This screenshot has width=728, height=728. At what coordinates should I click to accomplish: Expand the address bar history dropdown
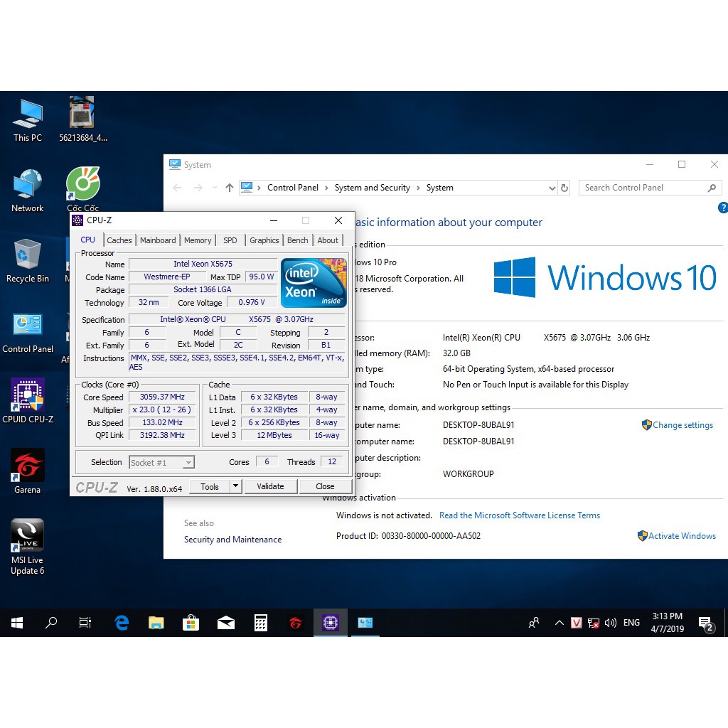552,188
